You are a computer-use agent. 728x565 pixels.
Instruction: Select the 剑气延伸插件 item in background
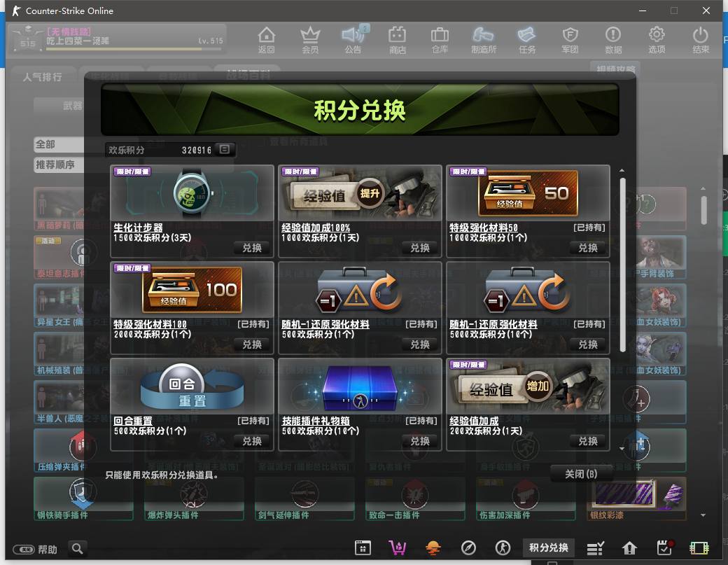(304, 498)
